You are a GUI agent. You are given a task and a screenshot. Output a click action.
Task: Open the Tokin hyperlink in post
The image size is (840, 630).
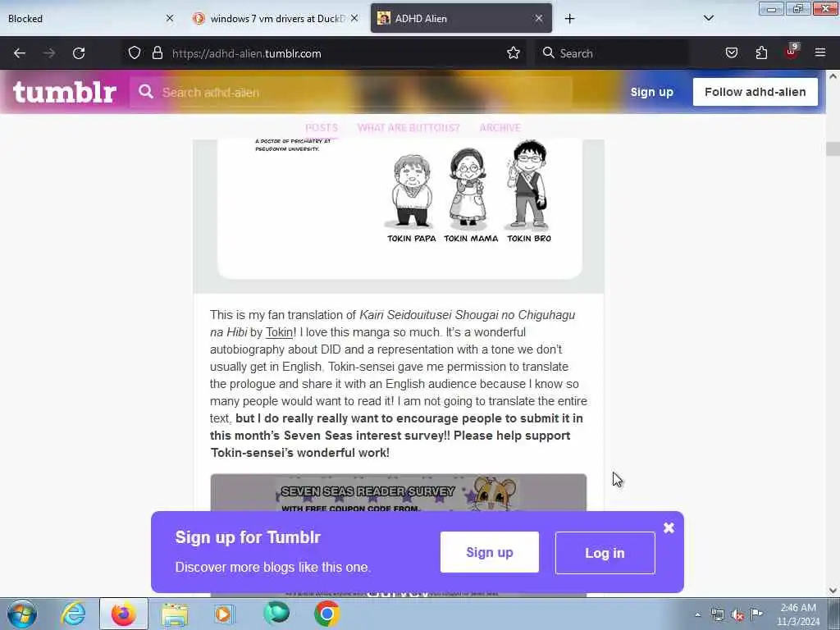pos(279,332)
